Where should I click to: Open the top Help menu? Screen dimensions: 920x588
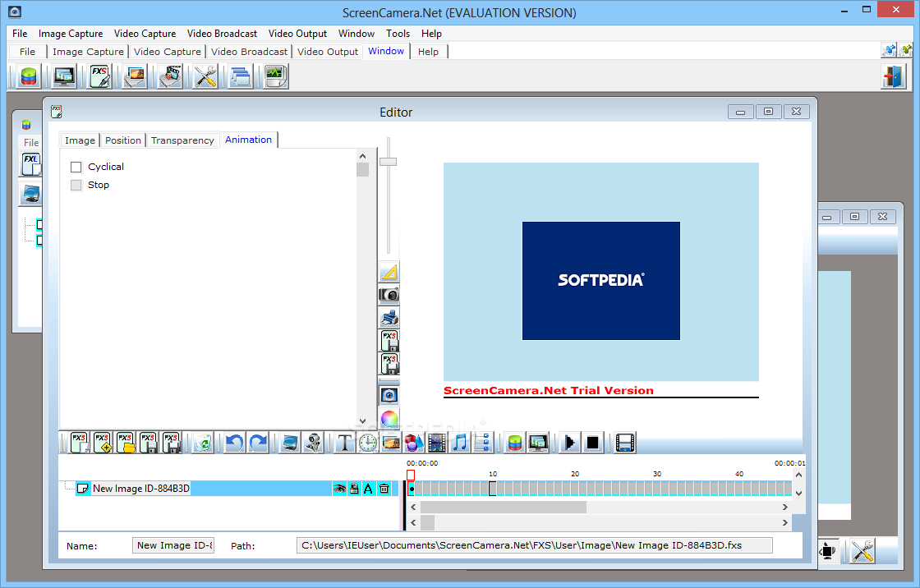[431, 34]
